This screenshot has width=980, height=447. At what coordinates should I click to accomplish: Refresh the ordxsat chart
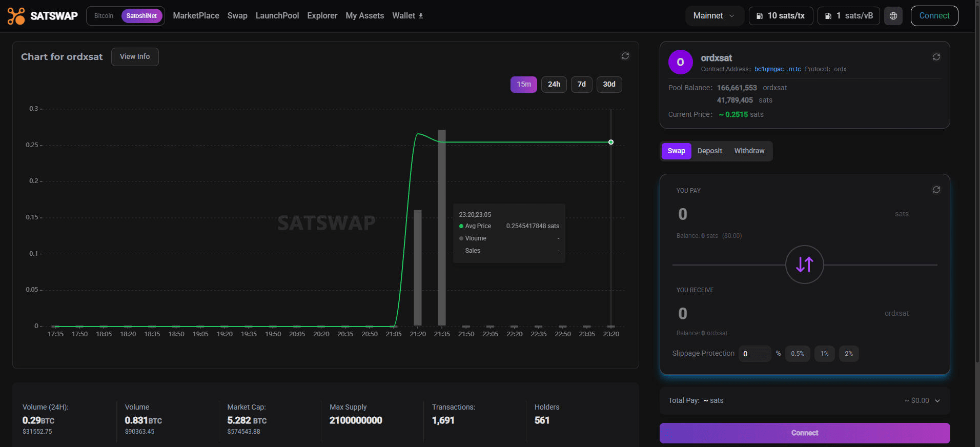[x=625, y=56]
